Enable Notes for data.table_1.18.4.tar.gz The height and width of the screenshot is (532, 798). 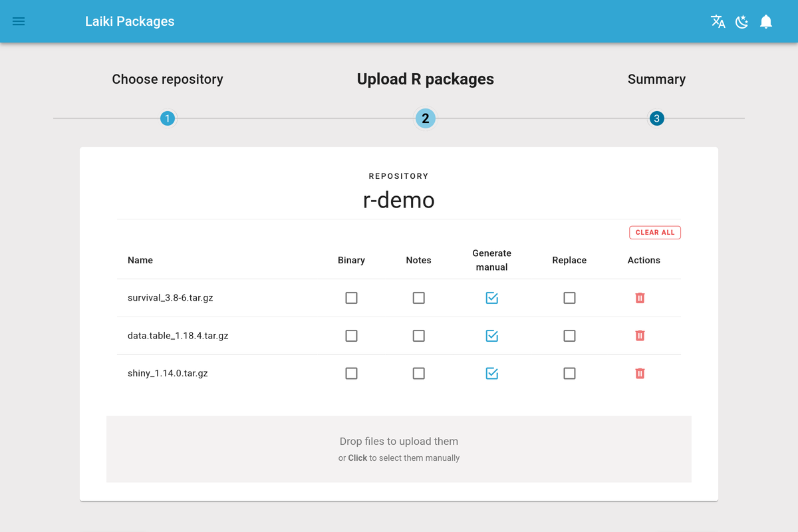tap(418, 336)
